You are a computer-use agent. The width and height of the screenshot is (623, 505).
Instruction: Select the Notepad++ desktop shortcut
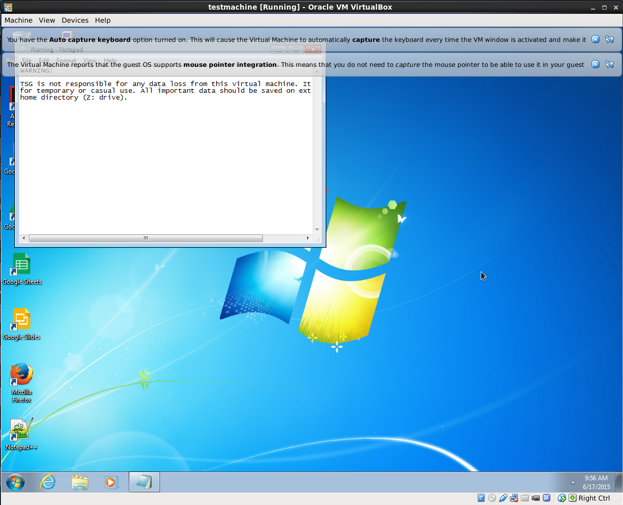tap(22, 434)
